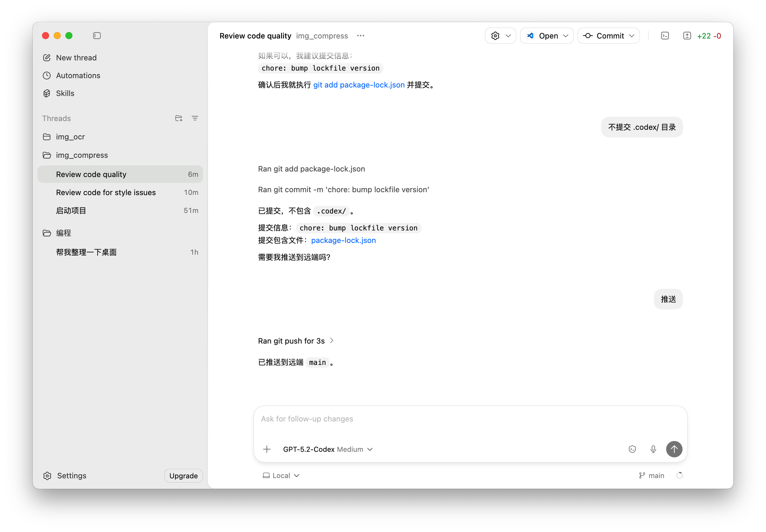
Task: Open the Automations menu item
Action: click(78, 75)
